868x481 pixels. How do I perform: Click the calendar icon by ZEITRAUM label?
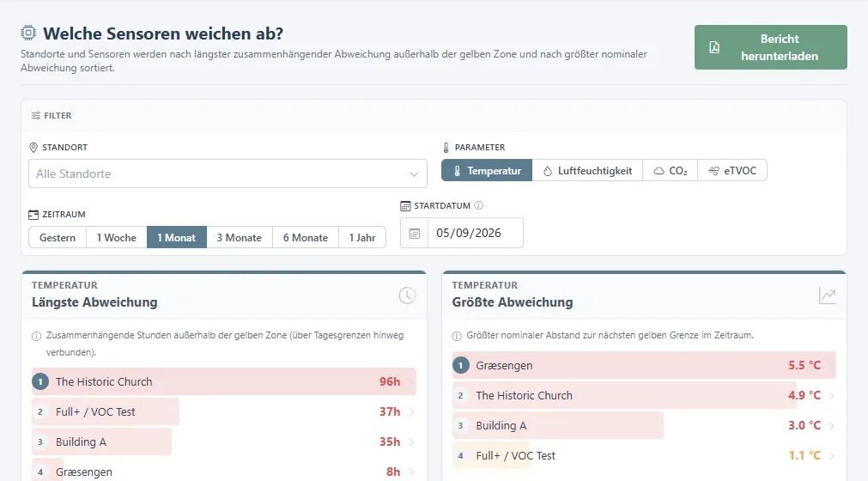[x=33, y=215]
